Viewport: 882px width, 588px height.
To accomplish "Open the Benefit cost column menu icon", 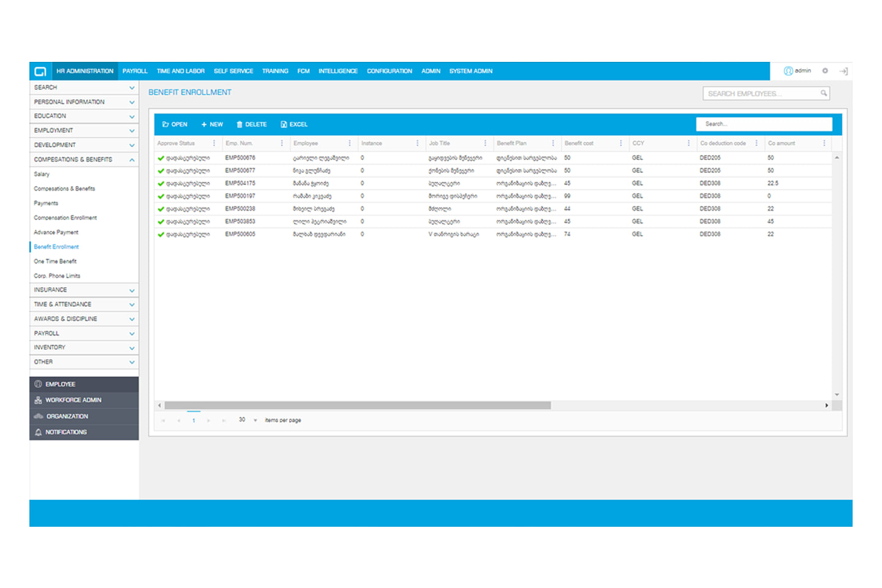I will (x=621, y=143).
